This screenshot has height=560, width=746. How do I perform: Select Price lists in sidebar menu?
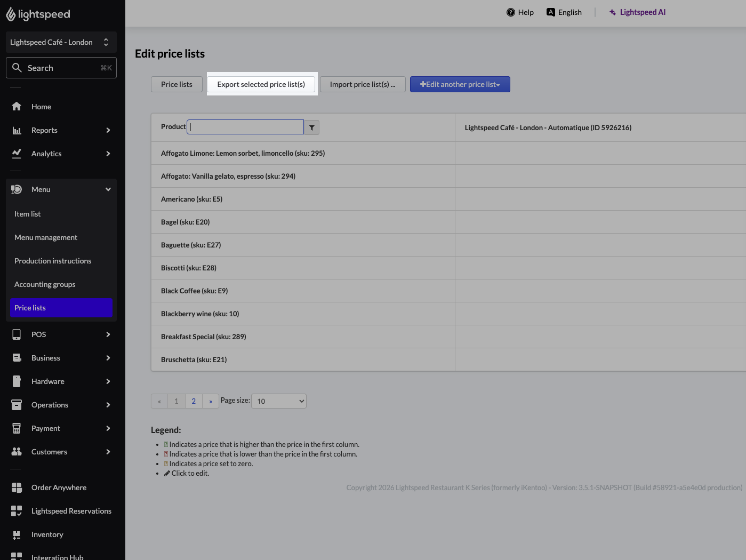pos(61,308)
